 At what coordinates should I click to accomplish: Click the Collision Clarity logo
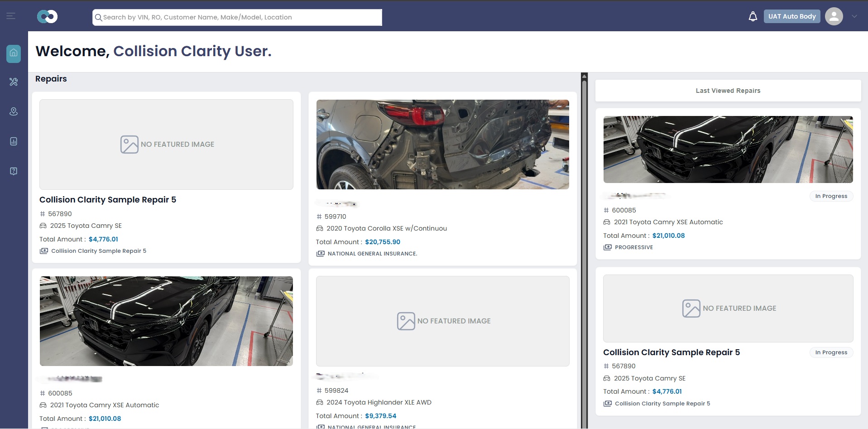[47, 17]
